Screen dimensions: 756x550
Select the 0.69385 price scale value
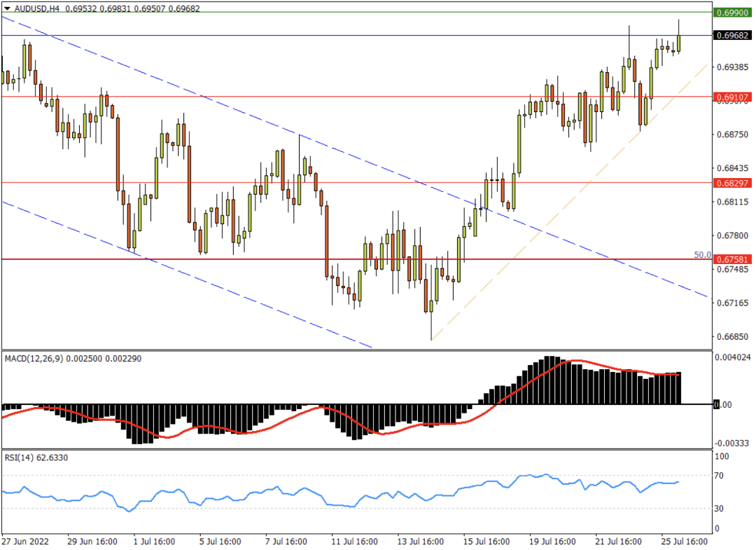pos(733,67)
